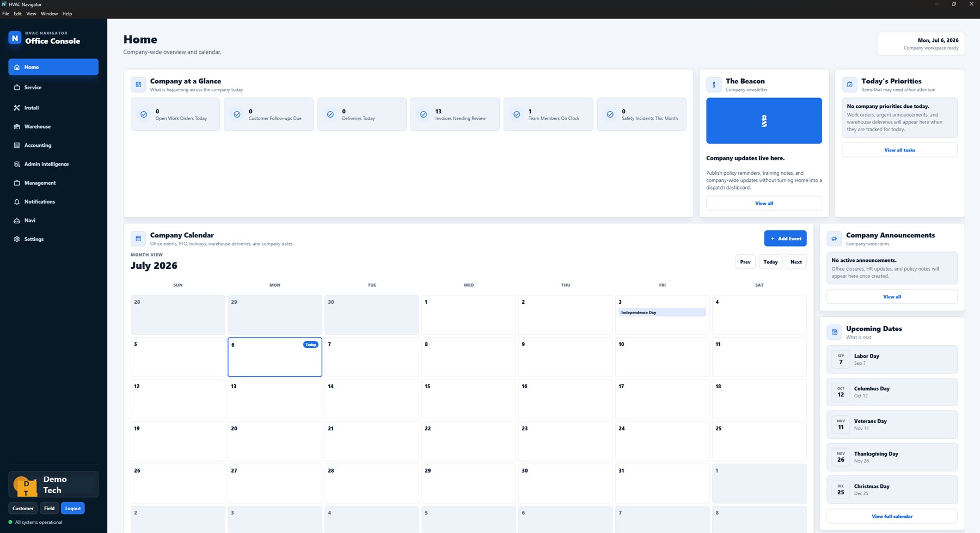The image size is (980, 533).
Task: Click the Company Calendar header icon
Action: click(138, 238)
